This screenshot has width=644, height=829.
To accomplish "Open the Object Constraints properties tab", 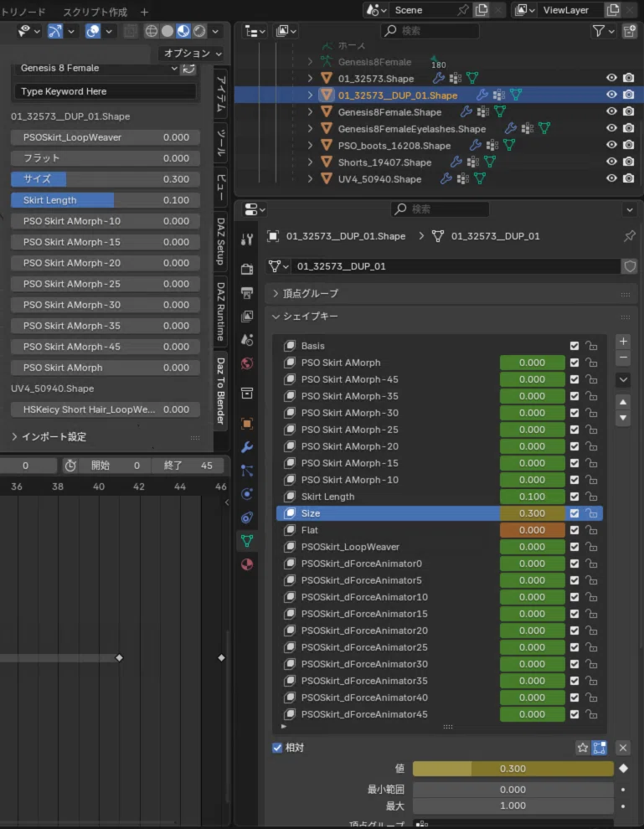I will point(247,517).
